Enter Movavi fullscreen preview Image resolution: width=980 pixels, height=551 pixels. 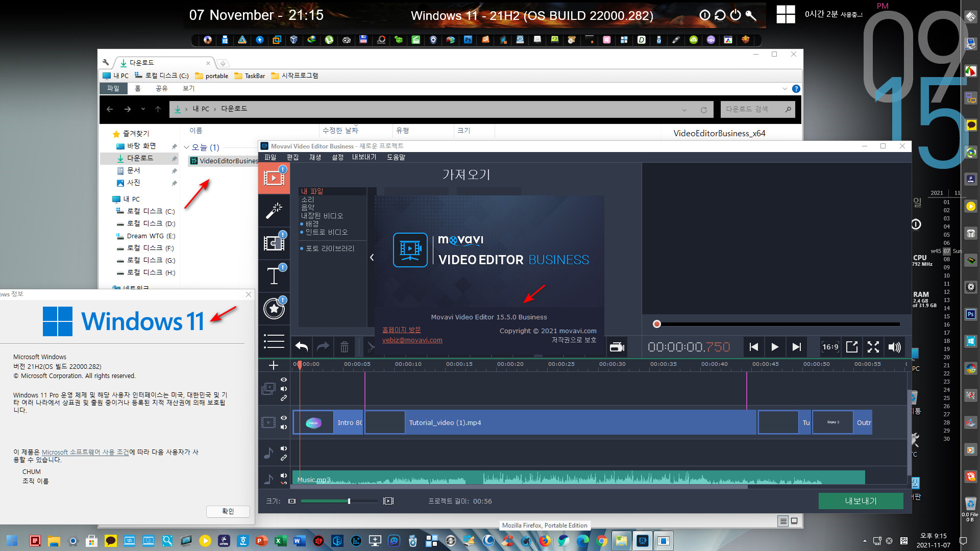[x=873, y=347]
